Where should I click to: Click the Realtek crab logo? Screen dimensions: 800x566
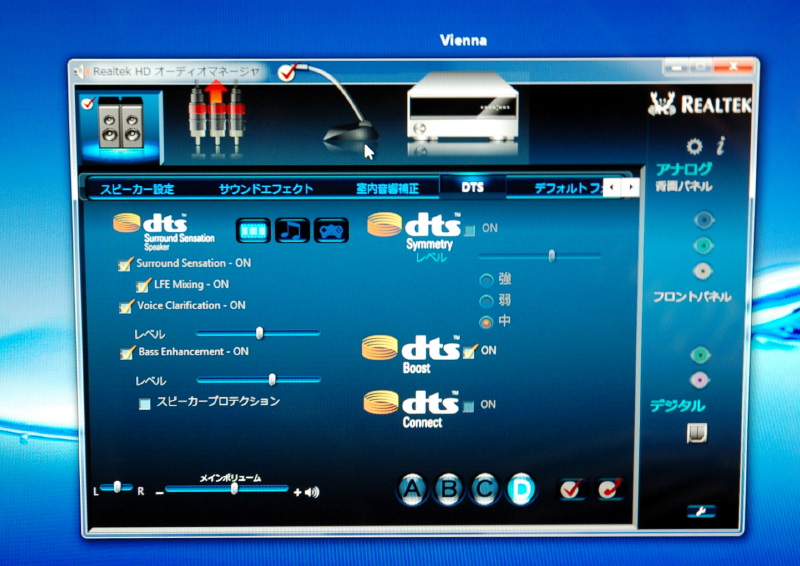pos(662,104)
